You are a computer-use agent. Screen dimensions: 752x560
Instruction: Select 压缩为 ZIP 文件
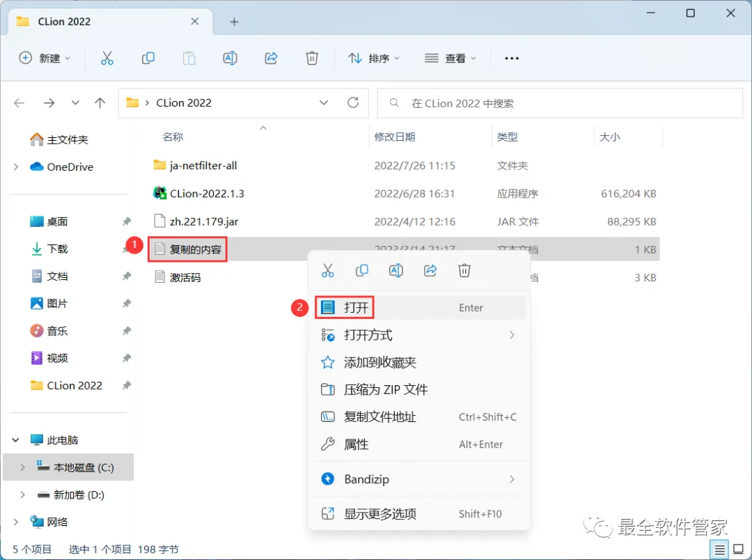[418, 389]
